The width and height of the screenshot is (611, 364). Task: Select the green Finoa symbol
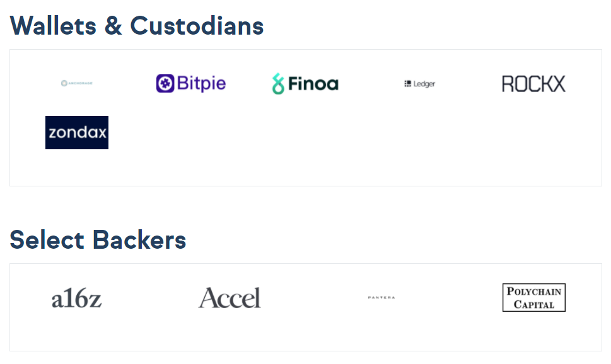278,84
